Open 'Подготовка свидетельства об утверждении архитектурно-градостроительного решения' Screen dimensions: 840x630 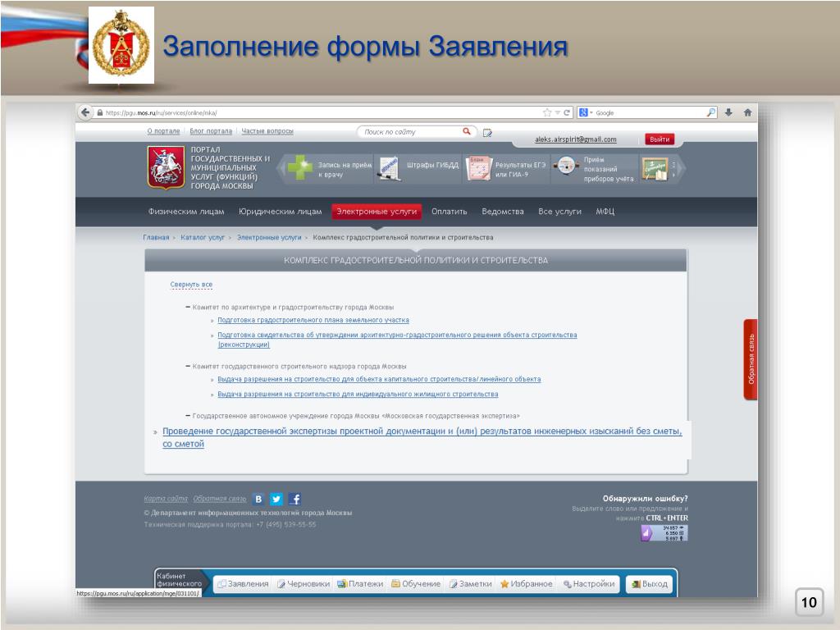pyautogui.click(x=397, y=340)
